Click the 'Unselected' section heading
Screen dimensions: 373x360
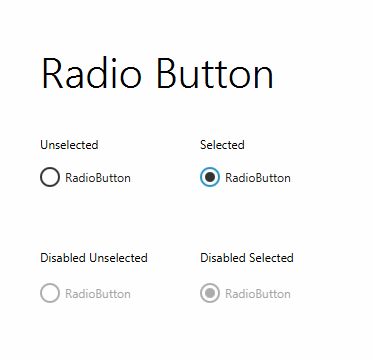[x=69, y=145]
